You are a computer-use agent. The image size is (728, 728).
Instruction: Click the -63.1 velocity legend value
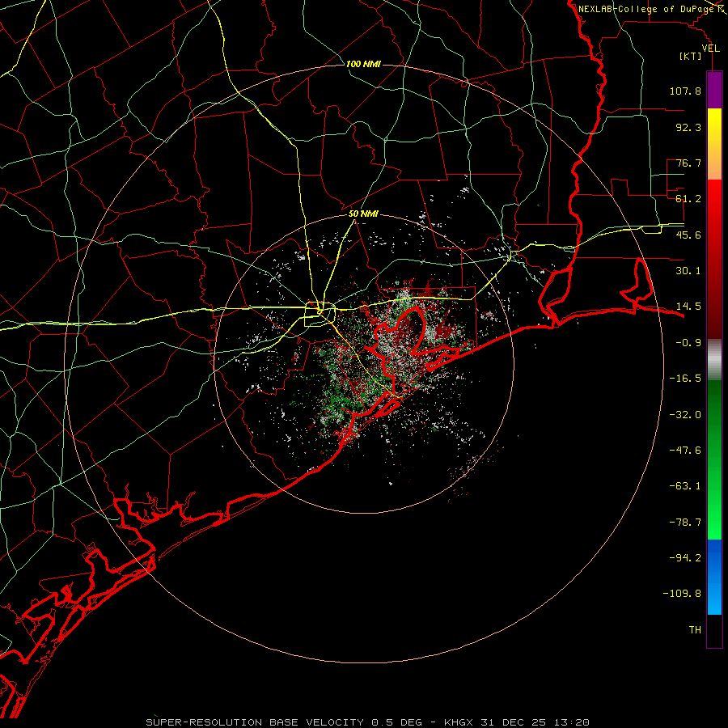coord(685,486)
